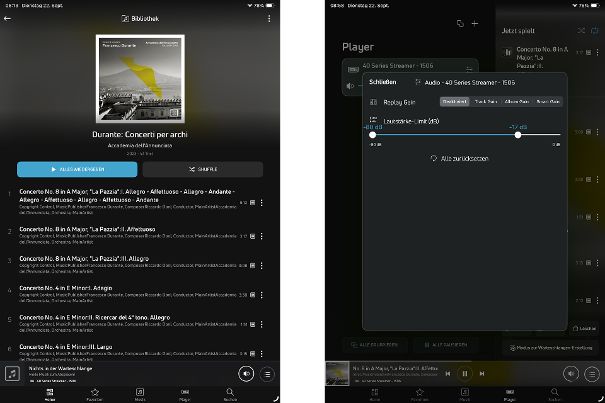Screen dimensions: 605x403
Task: Switch to Suche tab on left screen
Action: [230, 395]
